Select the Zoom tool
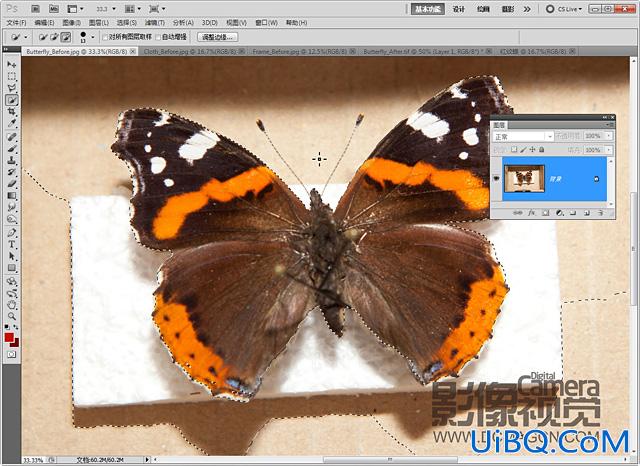Viewport: 640px width, 466px height. 11,317
